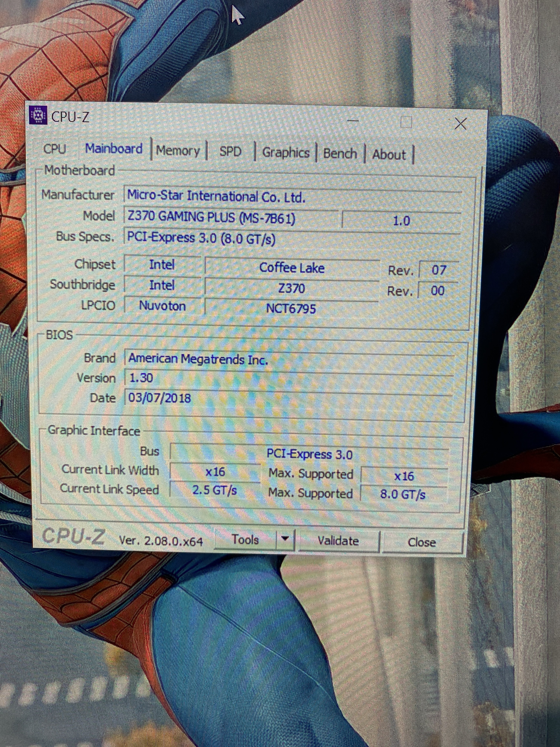The image size is (560, 747).
Task: Click the Manufacturer field Micro-Star International
Action: pyautogui.click(x=216, y=196)
